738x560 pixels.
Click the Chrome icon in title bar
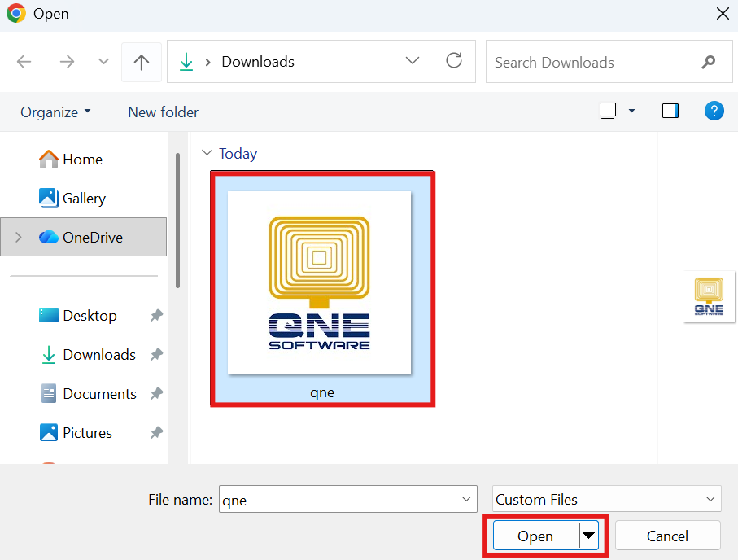pyautogui.click(x=16, y=14)
